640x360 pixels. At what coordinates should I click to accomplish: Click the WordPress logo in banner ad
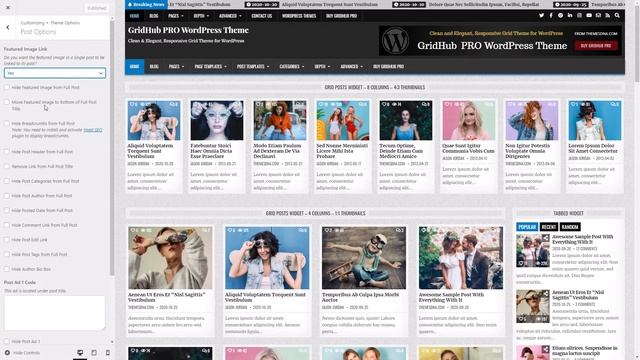click(x=395, y=40)
